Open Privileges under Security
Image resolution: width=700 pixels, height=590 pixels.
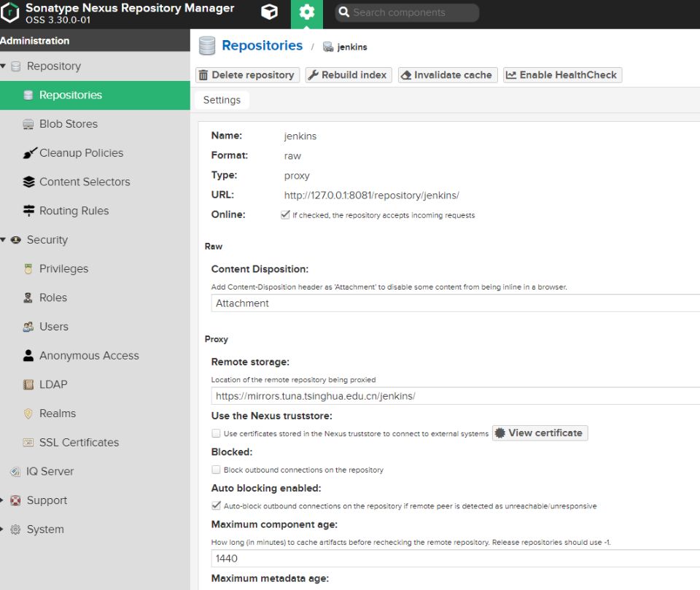pos(95,269)
